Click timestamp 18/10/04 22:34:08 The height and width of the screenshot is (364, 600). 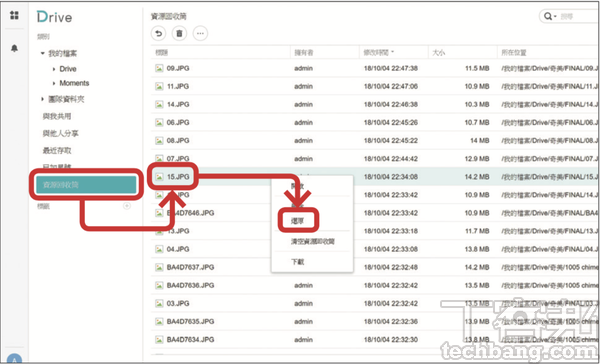[390, 177]
